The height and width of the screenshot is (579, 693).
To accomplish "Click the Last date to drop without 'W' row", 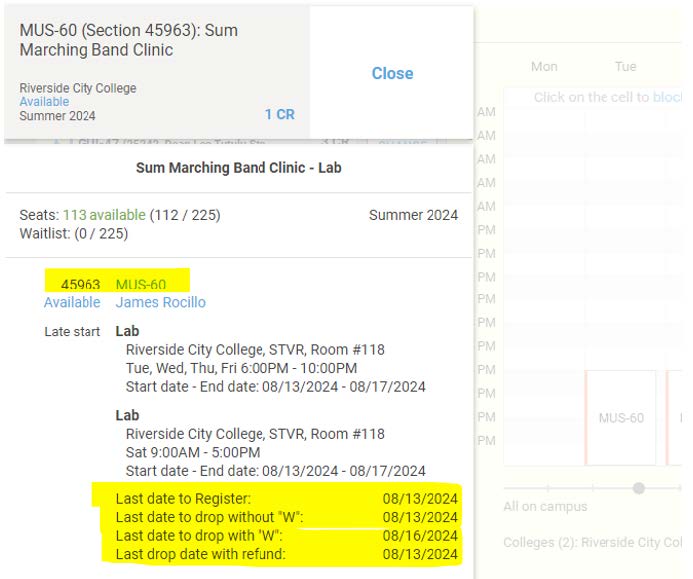I will coord(286,517).
